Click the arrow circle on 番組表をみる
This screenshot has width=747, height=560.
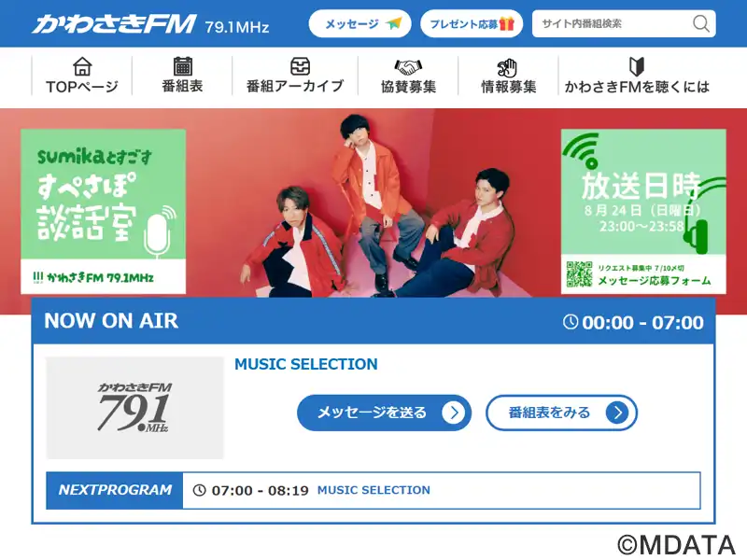[617, 413]
